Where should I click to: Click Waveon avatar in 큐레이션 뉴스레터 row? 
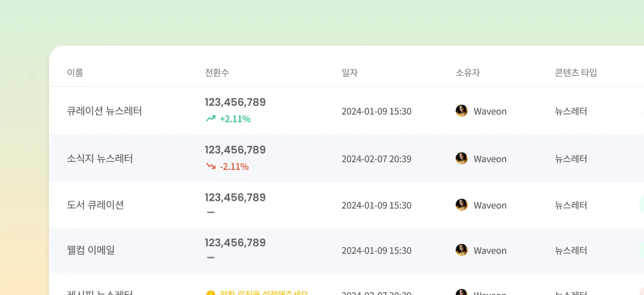pos(462,111)
